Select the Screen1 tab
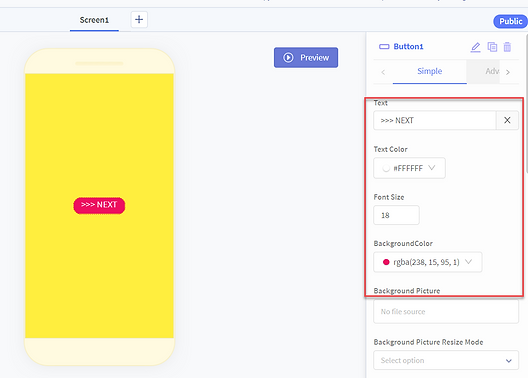Image resolution: width=528 pixels, height=378 pixels. [x=94, y=20]
